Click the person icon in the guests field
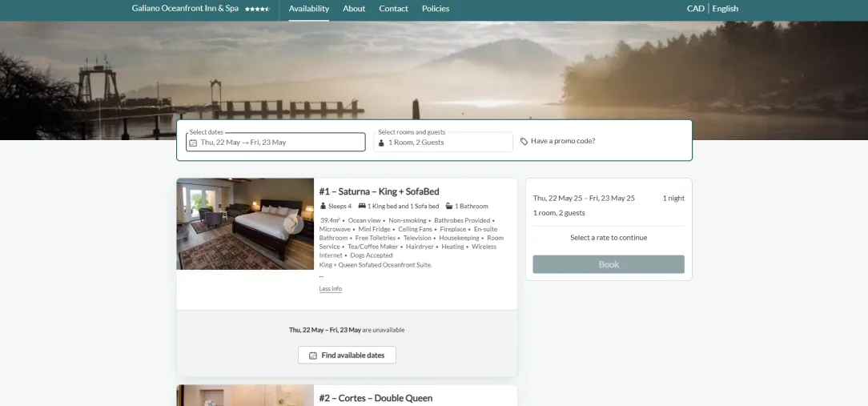Image resolution: width=868 pixels, height=406 pixels. tap(381, 143)
